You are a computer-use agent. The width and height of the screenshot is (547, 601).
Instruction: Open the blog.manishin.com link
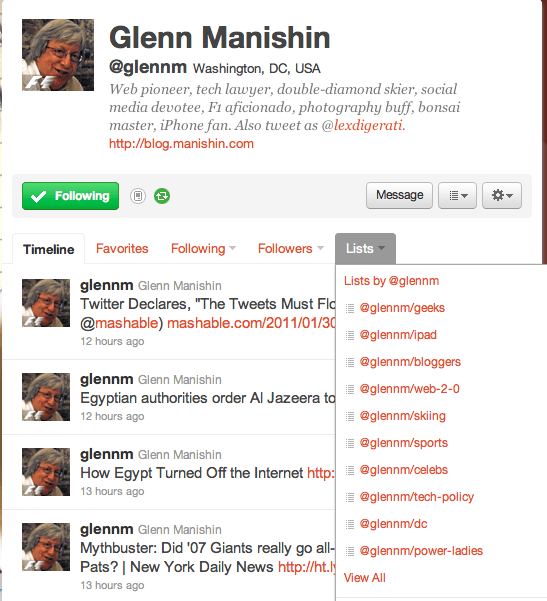coord(181,144)
